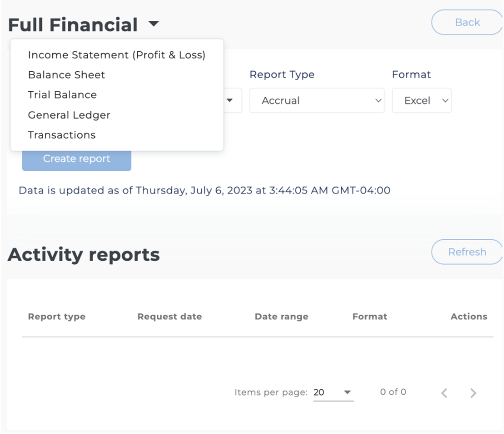The height and width of the screenshot is (434, 504).
Task: Collapse the Full Financial title dropdown arrow
Action: click(x=154, y=24)
